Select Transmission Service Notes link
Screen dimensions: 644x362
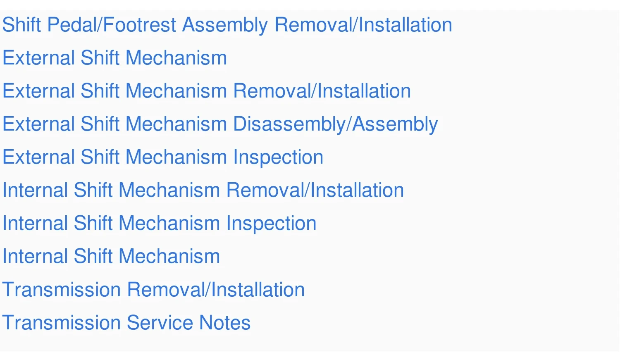(x=126, y=323)
